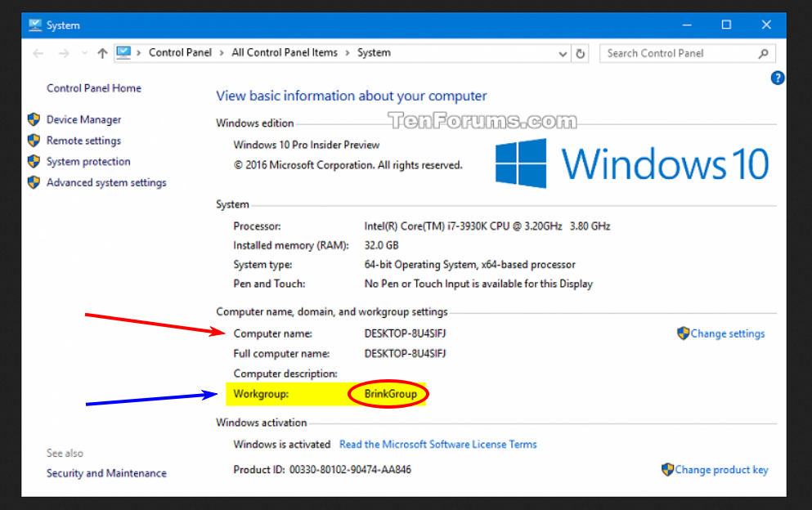Screen dimensions: 812x510
Task: Select the 64-bit Operating System text
Action: pos(469,265)
